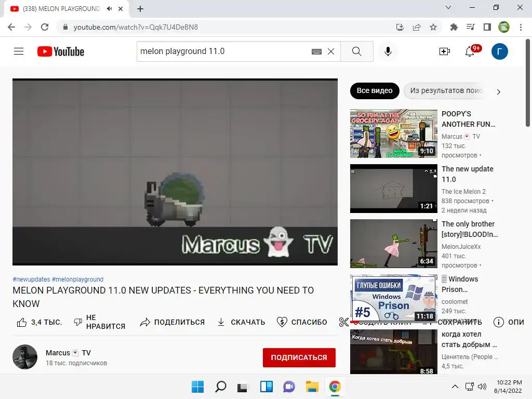
Task: Clear the search query with the X
Action: tap(331, 51)
